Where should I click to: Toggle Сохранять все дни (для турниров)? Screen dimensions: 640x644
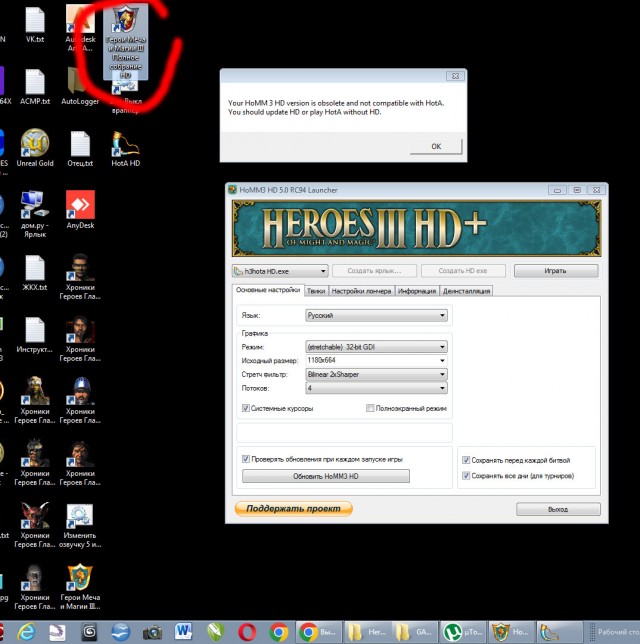[466, 476]
